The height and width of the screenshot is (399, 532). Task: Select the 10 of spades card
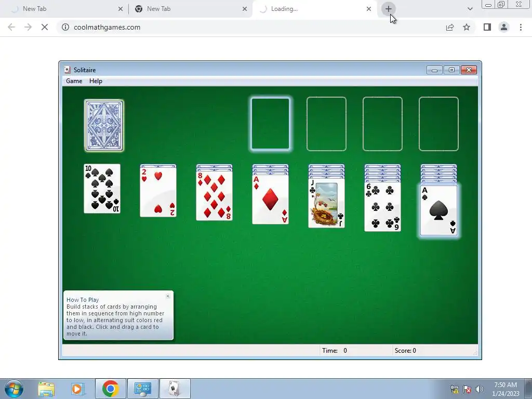coord(102,189)
